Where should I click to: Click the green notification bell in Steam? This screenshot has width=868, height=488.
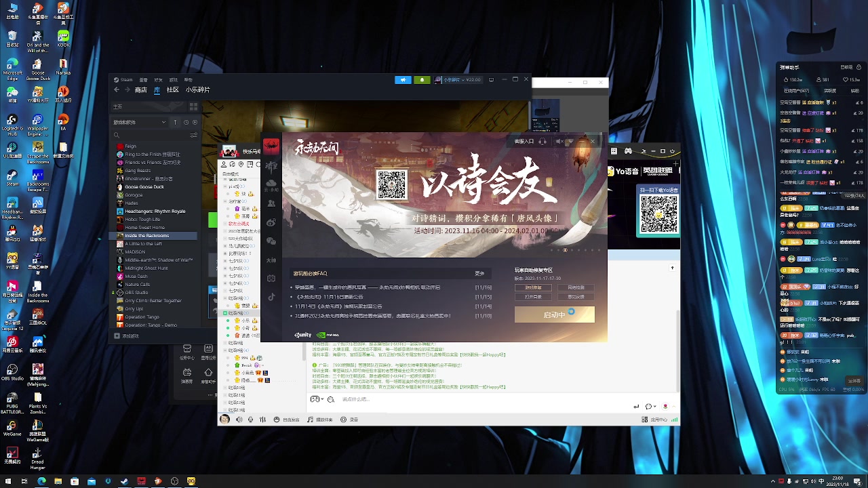[x=422, y=79]
